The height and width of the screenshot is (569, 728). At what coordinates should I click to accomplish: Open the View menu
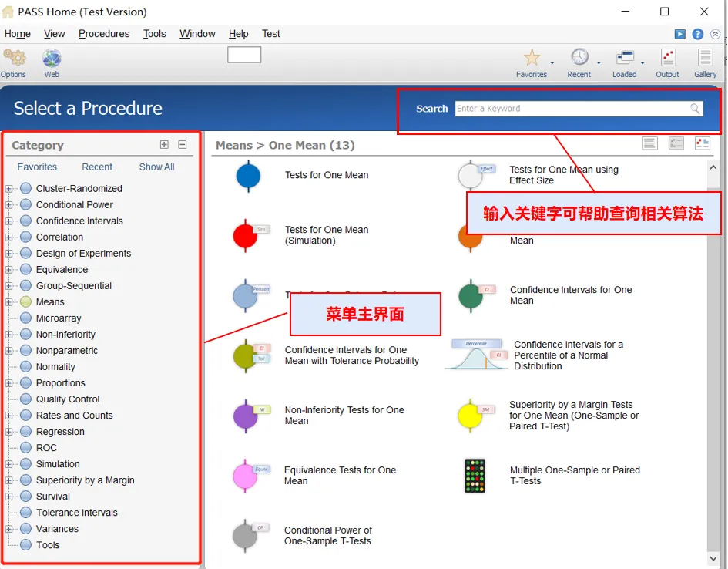click(55, 34)
